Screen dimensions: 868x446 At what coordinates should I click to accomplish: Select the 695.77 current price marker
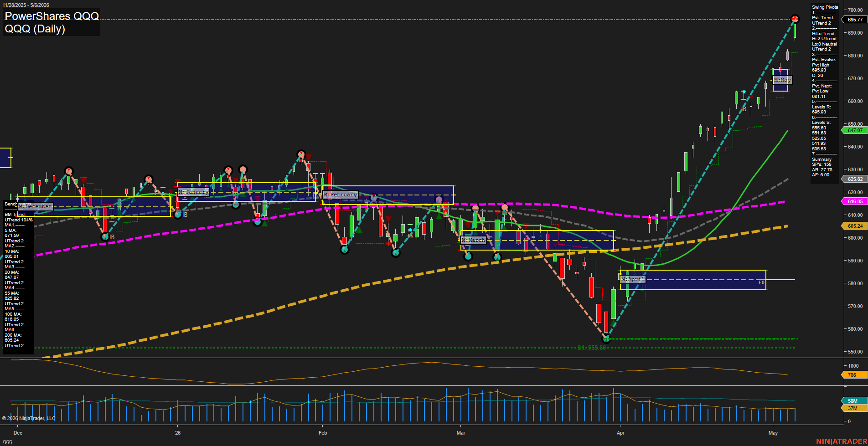point(855,20)
